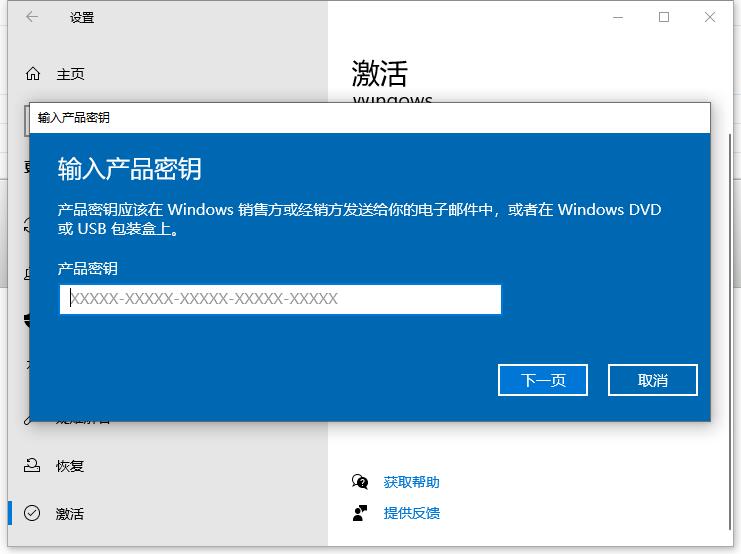Close the 设置 window

[x=710, y=17]
